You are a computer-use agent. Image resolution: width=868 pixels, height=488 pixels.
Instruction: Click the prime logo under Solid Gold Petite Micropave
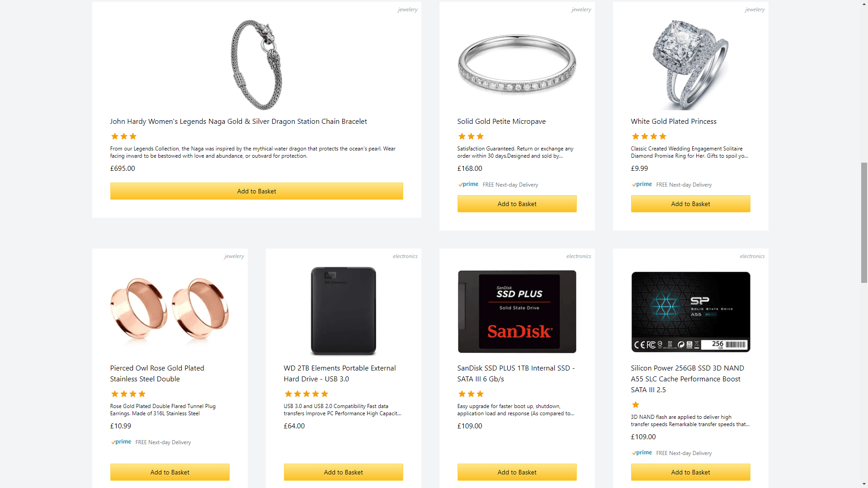[468, 184]
